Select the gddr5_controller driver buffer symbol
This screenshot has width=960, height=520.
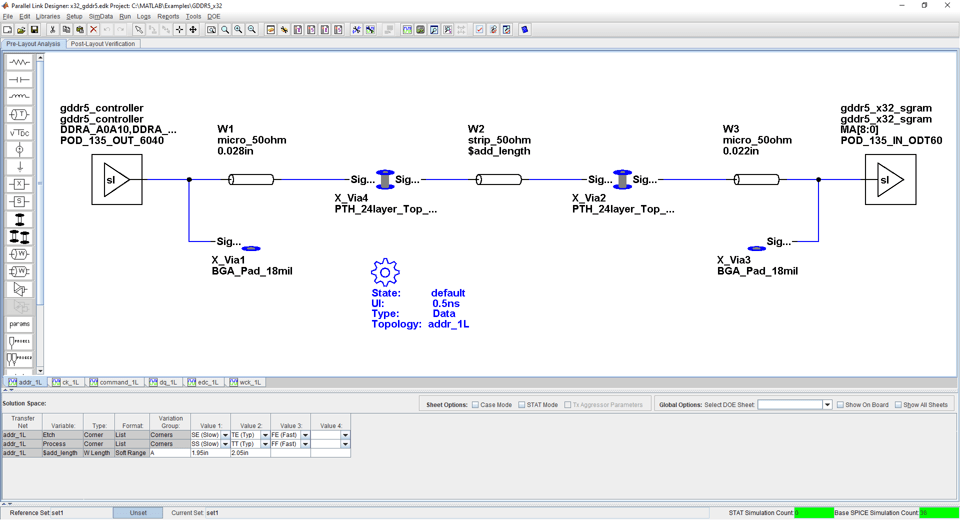point(116,180)
